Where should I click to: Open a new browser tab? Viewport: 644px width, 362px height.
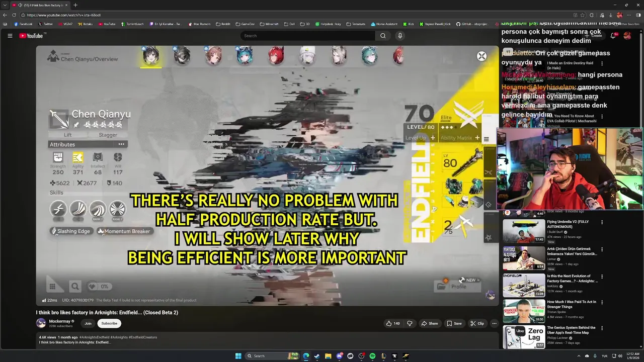tap(75, 5)
